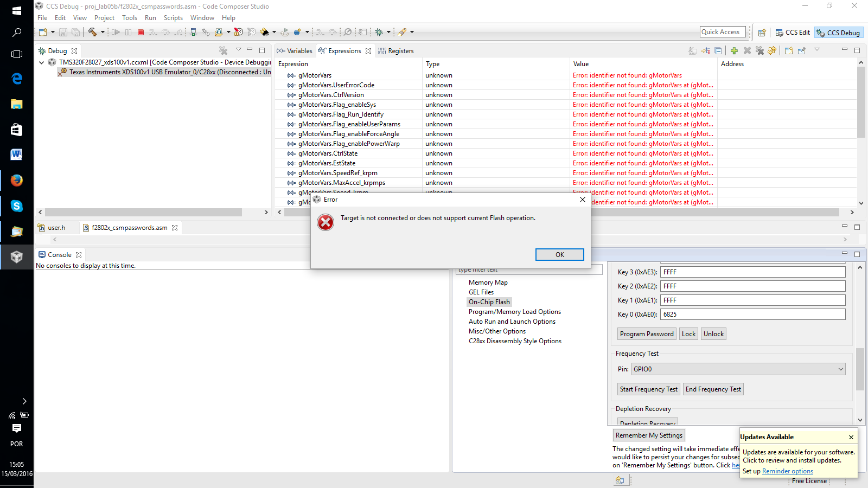Dismiss the error dialog with OK
868x488 pixels.
point(559,254)
